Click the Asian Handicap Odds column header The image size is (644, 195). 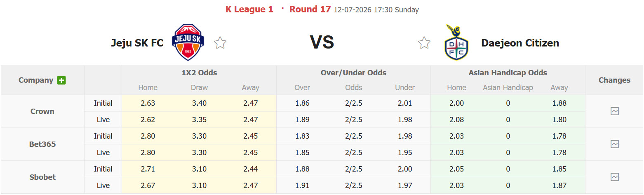(508, 73)
